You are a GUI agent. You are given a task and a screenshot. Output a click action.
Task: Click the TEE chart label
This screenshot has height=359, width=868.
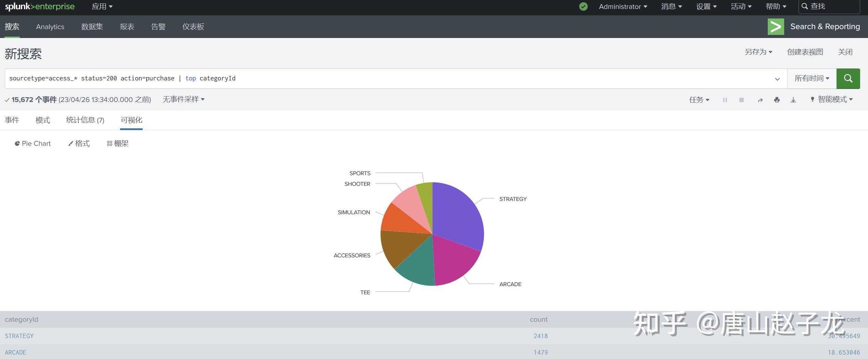coord(365,293)
